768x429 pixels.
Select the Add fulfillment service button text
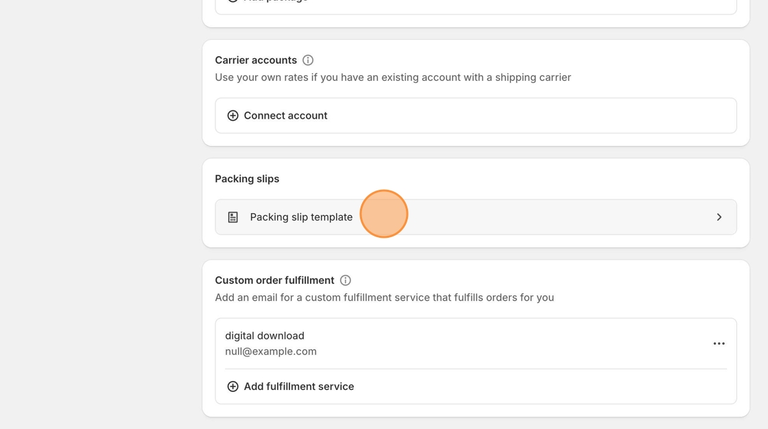click(298, 387)
